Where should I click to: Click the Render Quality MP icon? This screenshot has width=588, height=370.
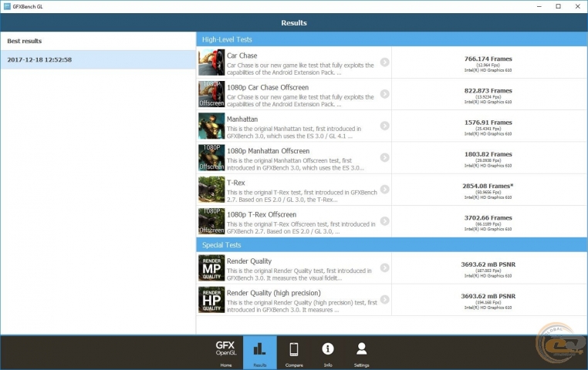click(x=211, y=268)
